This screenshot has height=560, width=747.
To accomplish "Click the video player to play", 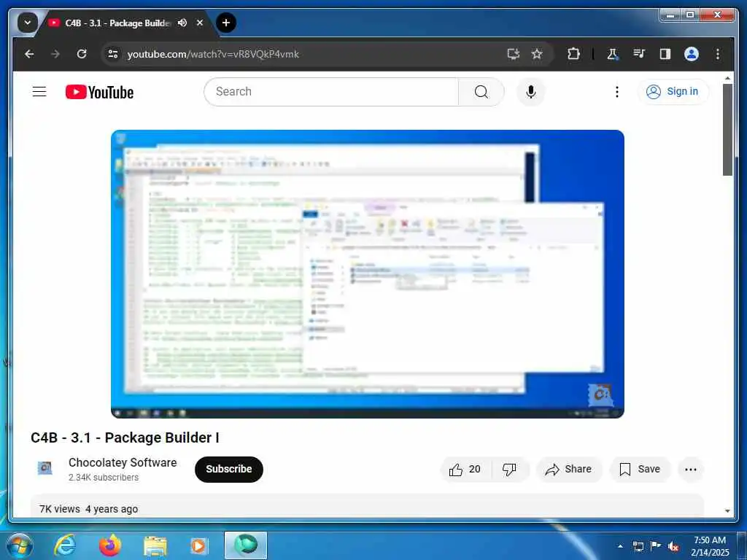I will (x=368, y=274).
